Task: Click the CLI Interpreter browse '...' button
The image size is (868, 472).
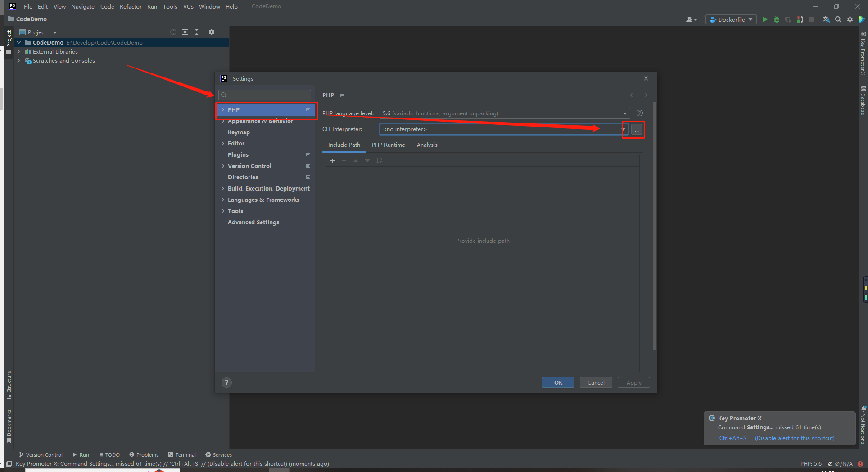Action: tap(637, 130)
